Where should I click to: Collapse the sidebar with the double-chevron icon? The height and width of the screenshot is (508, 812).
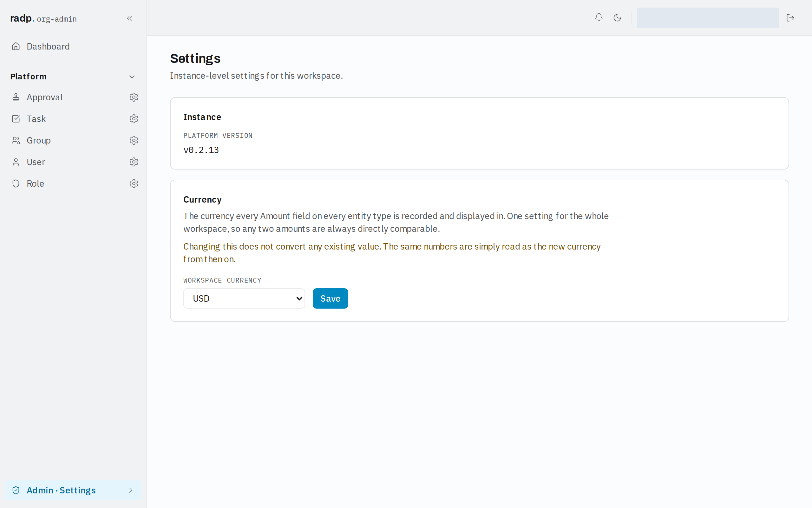(x=129, y=18)
